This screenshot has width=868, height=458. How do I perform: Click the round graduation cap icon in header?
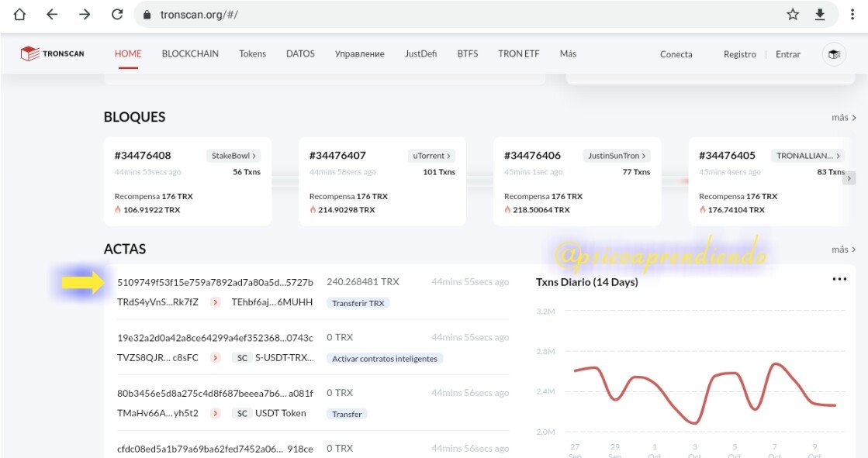pos(834,54)
